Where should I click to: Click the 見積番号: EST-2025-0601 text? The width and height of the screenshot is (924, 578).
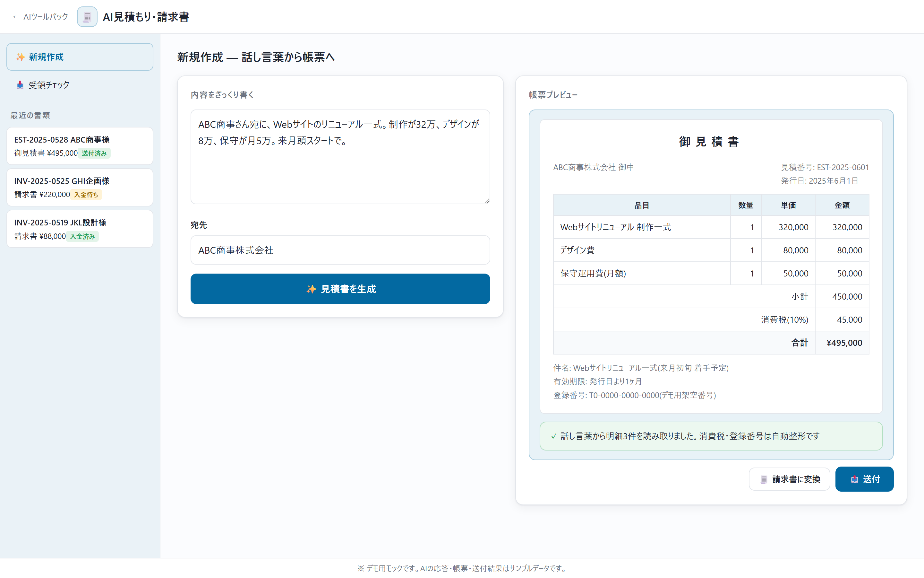(x=825, y=167)
